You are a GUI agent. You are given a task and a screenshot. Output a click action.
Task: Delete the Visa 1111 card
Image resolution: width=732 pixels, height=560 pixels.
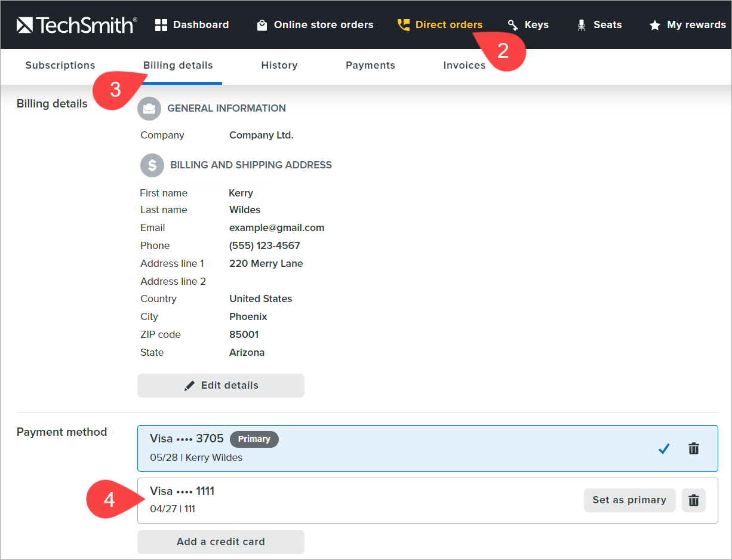point(694,500)
